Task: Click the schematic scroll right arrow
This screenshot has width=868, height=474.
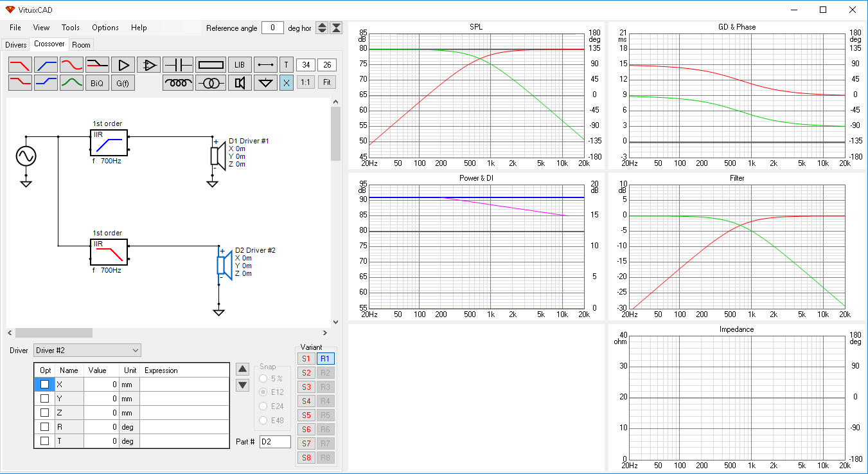Action: (324, 333)
